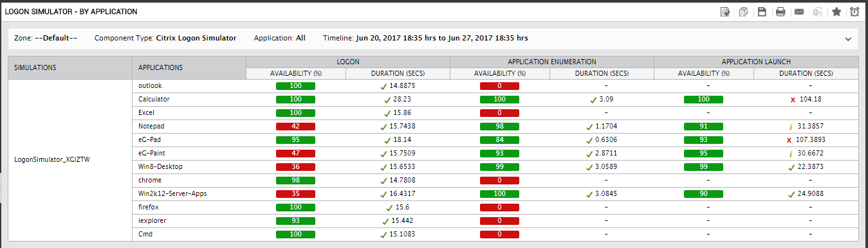Click the Excel export icon
The height and width of the screenshot is (248, 868).
coord(818,12)
